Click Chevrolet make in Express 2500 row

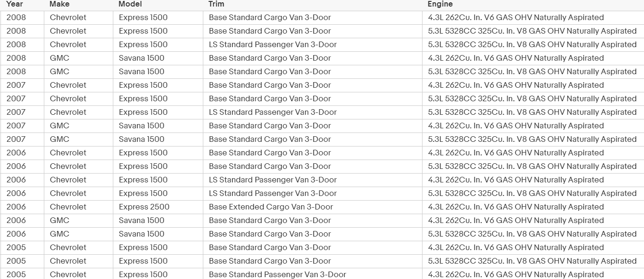pos(68,207)
